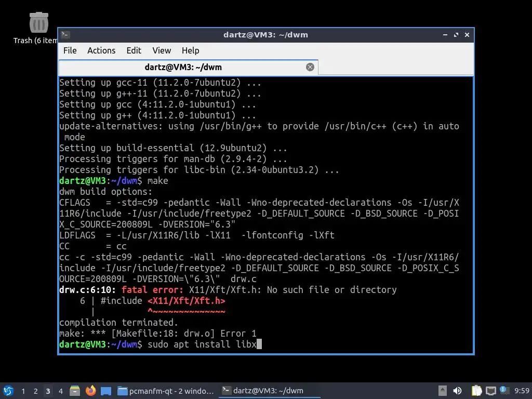The image size is (532, 399).
Task: Click the 'fatal error:' text in the terminal
Action: (152, 290)
